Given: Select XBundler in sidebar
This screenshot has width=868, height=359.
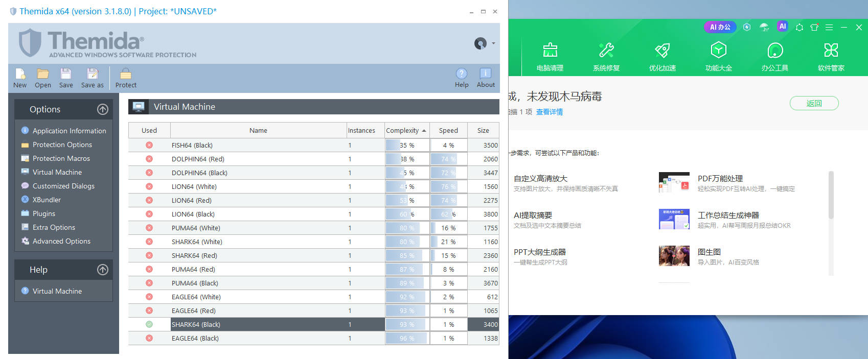Looking at the screenshot, I should (x=47, y=200).
